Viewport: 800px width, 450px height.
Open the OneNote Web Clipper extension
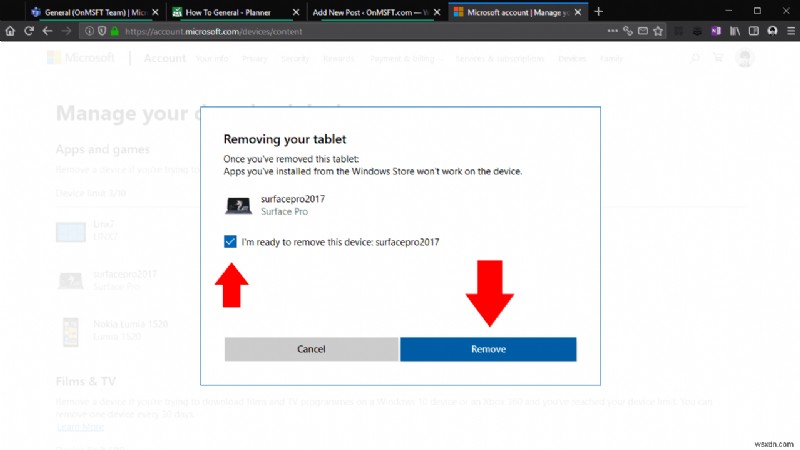pyautogui.click(x=716, y=31)
